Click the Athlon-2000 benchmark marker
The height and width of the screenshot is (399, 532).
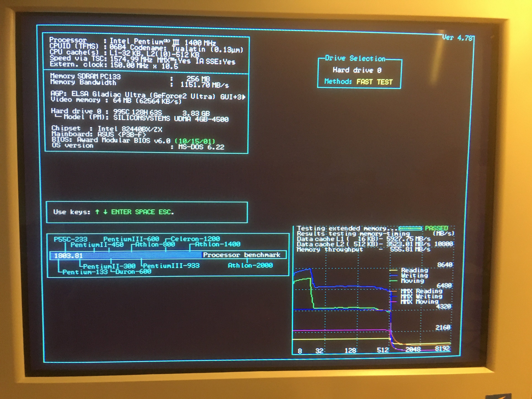(250, 265)
